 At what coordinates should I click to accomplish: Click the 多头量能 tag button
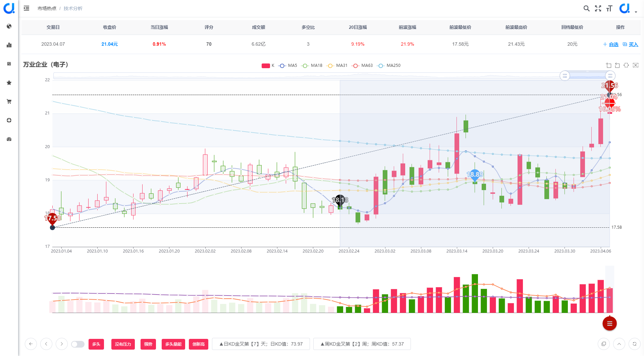(x=173, y=344)
